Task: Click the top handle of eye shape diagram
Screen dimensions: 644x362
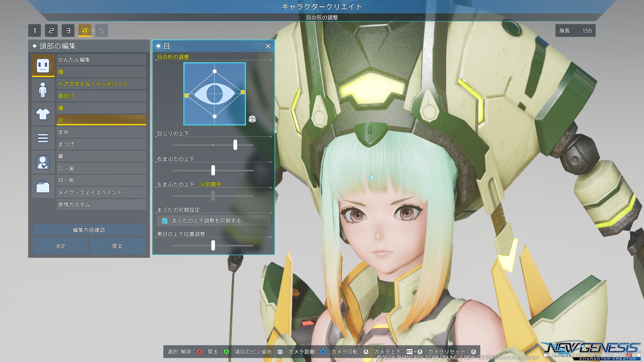Action: 215,71
